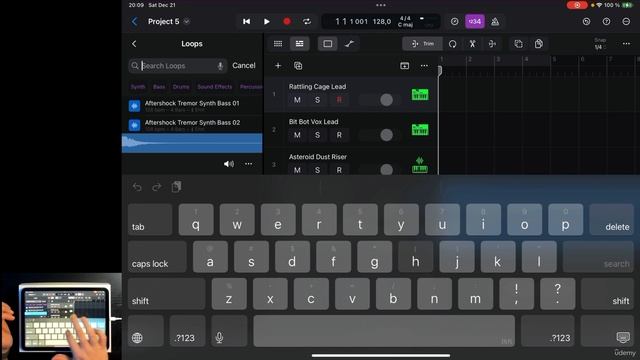Open the track import box icon
The width and height of the screenshot is (640, 360).
[404, 66]
